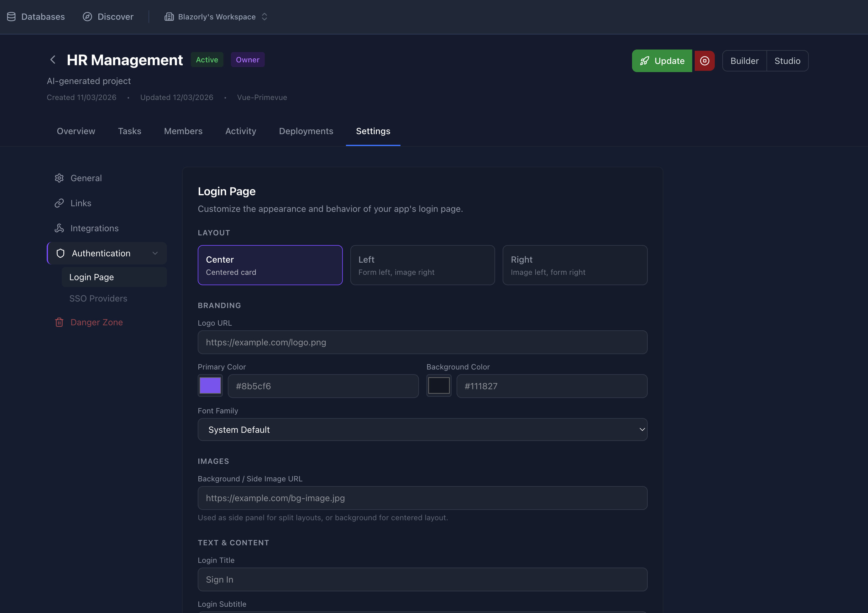Click the Discover compass icon
868x613 pixels.
(87, 17)
